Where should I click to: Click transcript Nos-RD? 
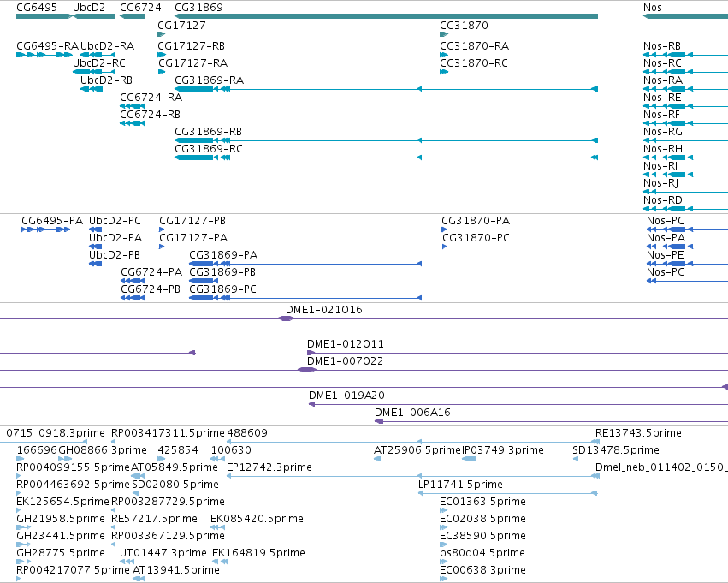point(662,200)
